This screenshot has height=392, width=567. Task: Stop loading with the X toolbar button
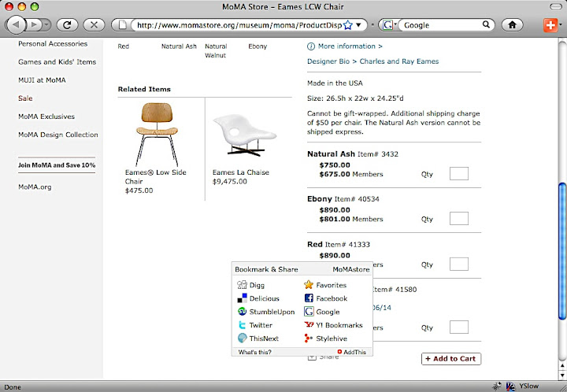pyautogui.click(x=94, y=24)
